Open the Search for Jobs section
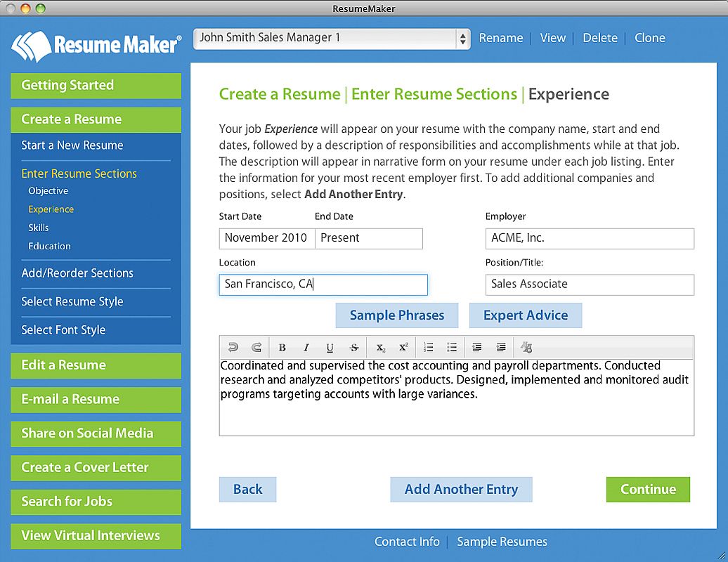Viewport: 728px width, 562px height. coord(96,502)
